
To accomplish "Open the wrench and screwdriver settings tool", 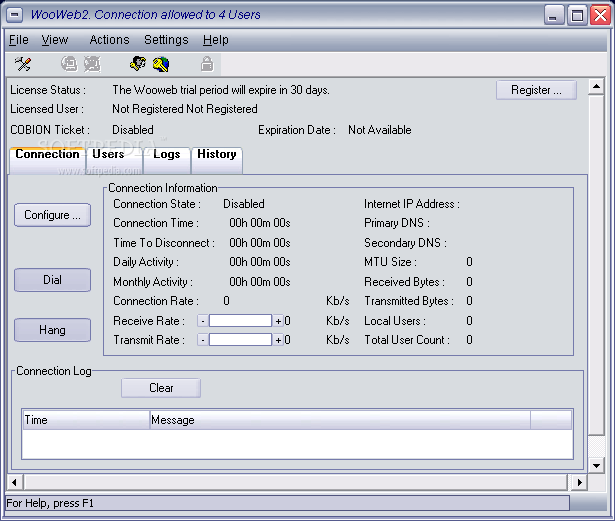I will tap(23, 64).
